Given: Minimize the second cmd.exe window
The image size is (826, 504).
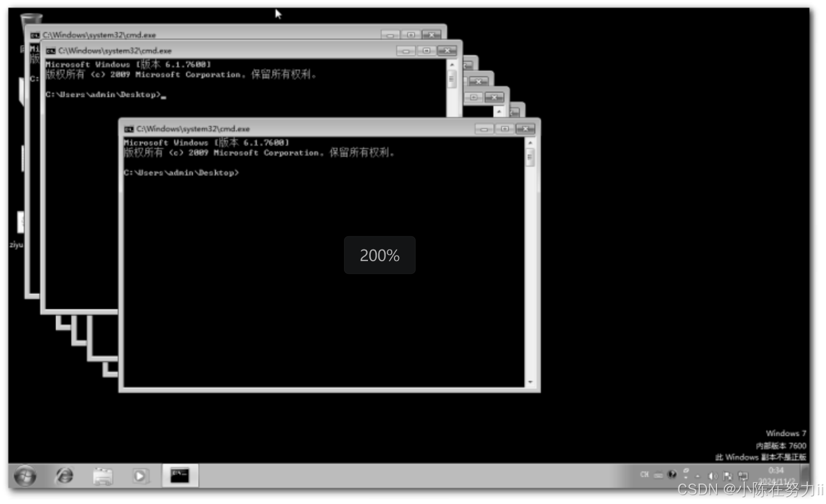Looking at the screenshot, I should click(406, 51).
